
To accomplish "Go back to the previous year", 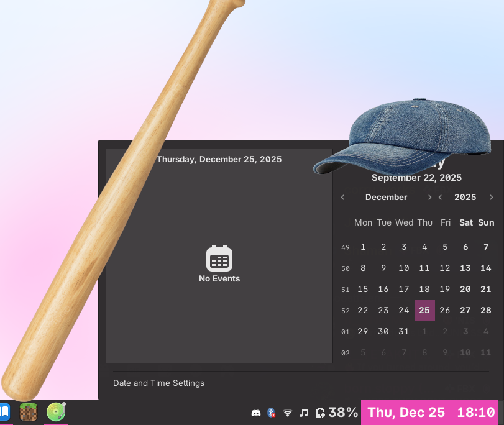I will coord(441,198).
